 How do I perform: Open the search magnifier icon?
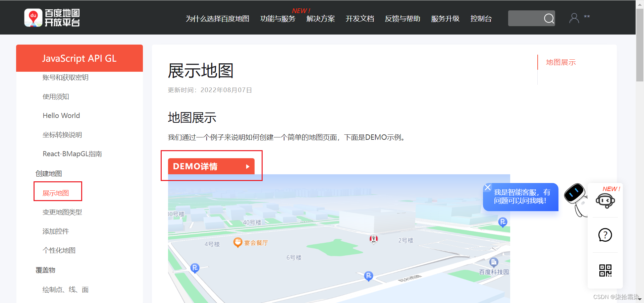point(549,18)
